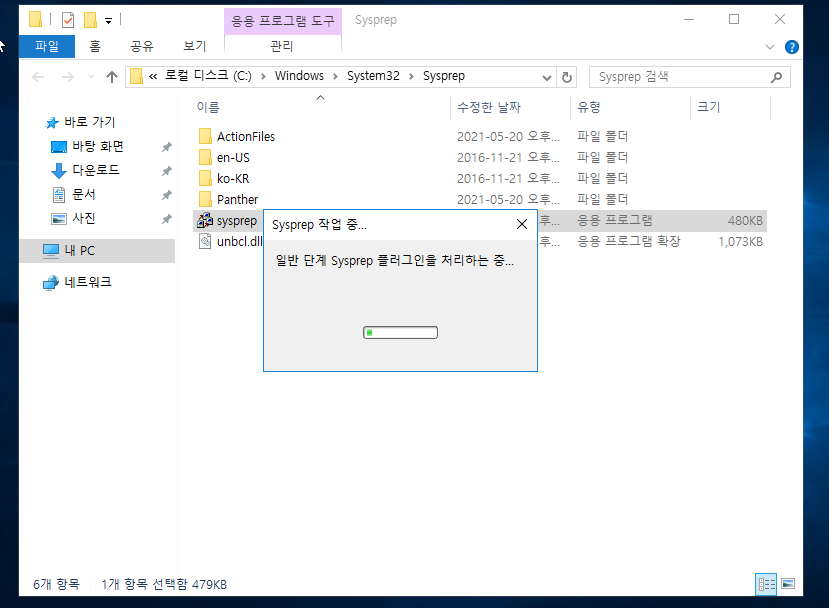The height and width of the screenshot is (608, 829).
Task: Click the 응용 프로그램 도구 contextual tab
Action: click(283, 21)
